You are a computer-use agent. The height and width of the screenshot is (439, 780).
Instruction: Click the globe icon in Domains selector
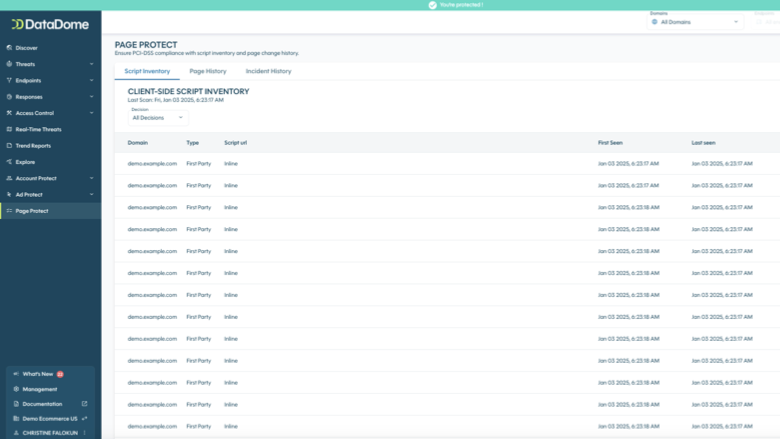click(655, 22)
